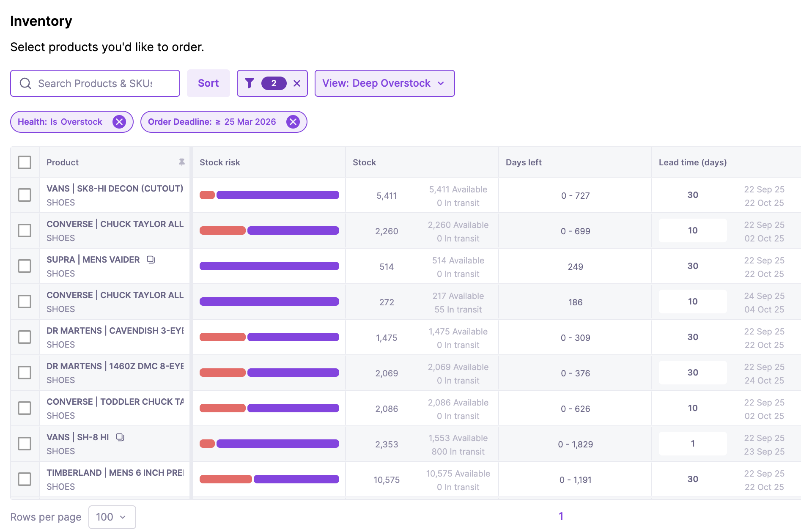The height and width of the screenshot is (532, 801).
Task: Check the CONVERSE TODDLER CHUCK row checkbox
Action: point(25,408)
